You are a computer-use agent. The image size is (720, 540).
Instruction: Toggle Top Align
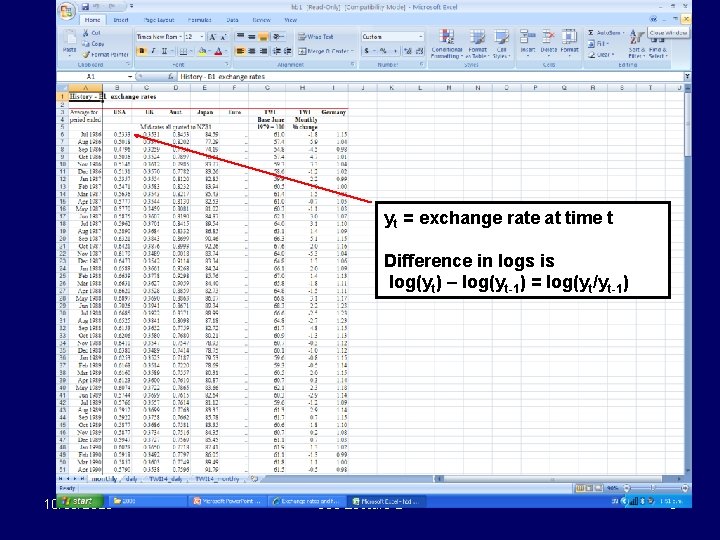(240, 37)
